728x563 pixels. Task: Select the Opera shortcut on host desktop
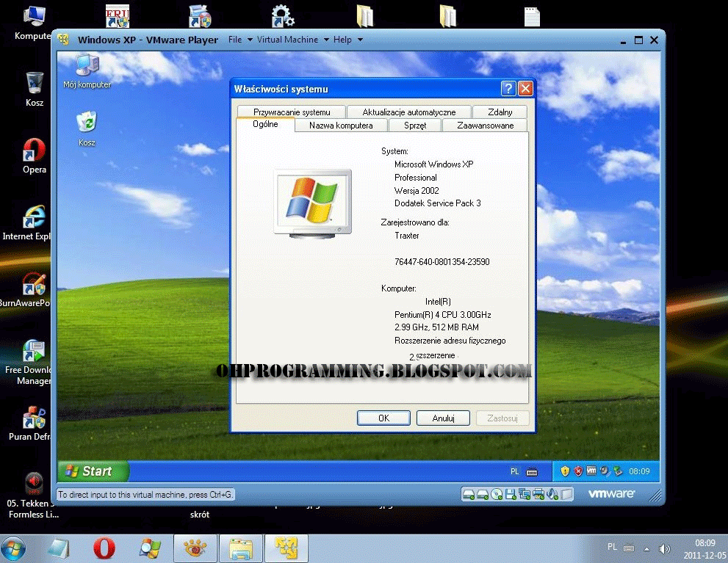(35, 156)
